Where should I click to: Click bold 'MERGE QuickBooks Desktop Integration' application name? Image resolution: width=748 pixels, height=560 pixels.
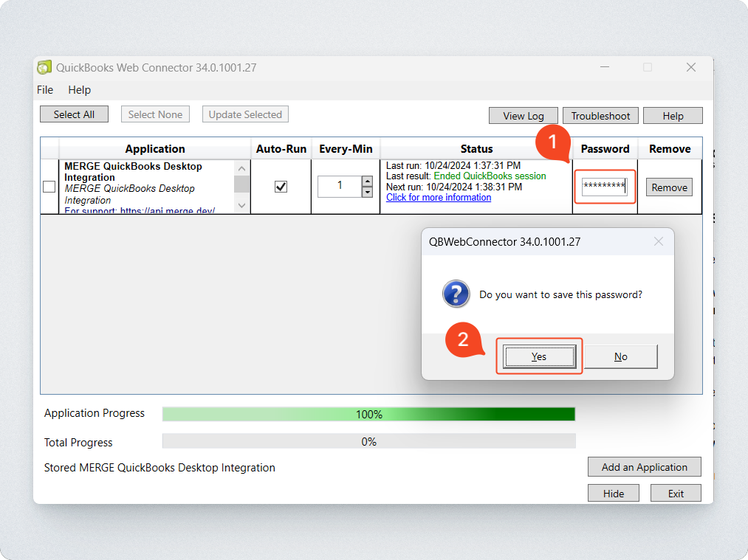[x=133, y=172]
